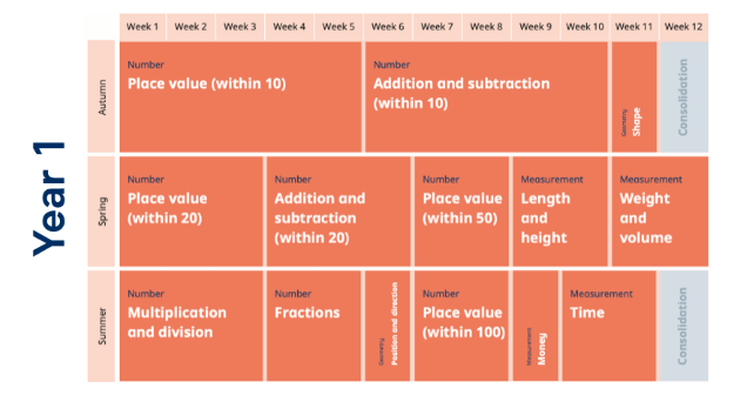
Task: Select the Autumn term row label
Action: (101, 97)
